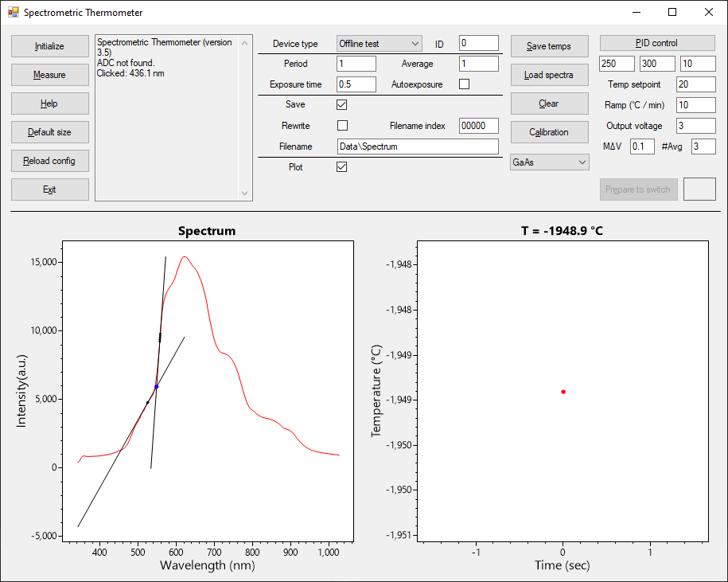Open the Help window
The image size is (728, 582).
(x=49, y=103)
